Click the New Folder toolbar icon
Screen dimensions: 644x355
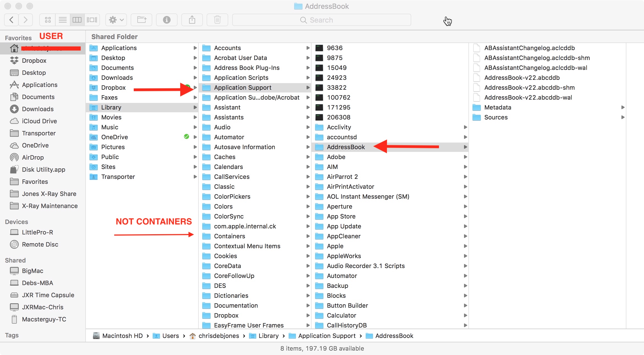click(142, 20)
